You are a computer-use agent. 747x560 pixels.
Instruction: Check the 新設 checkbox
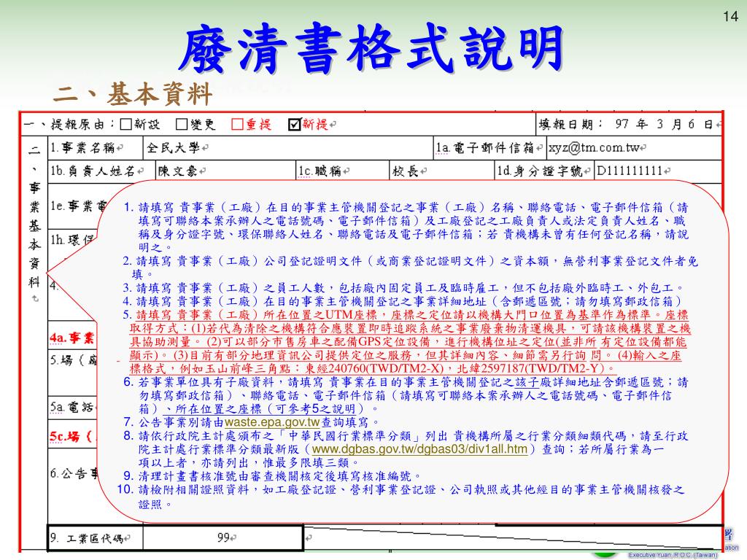click(x=125, y=124)
